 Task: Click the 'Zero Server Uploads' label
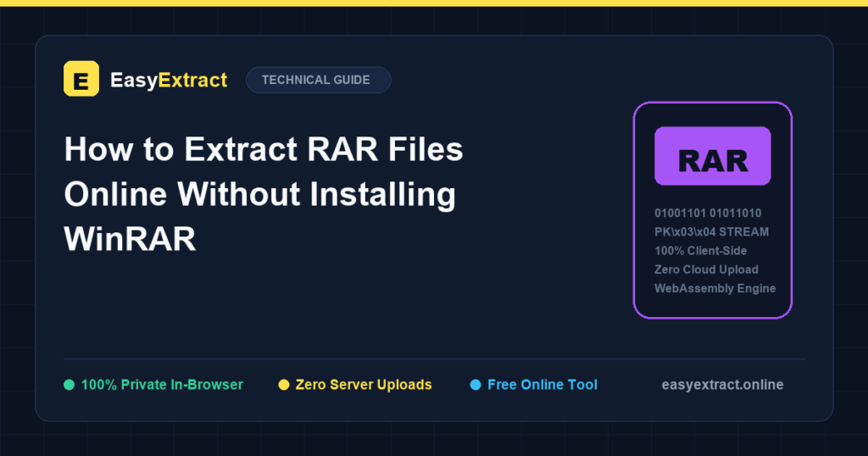pyautogui.click(x=364, y=385)
